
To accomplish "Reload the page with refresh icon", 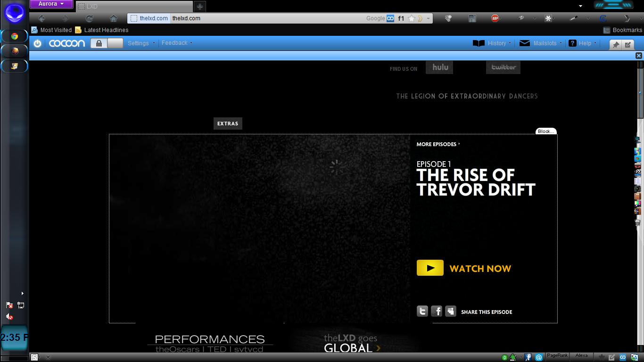I will click(x=89, y=18).
